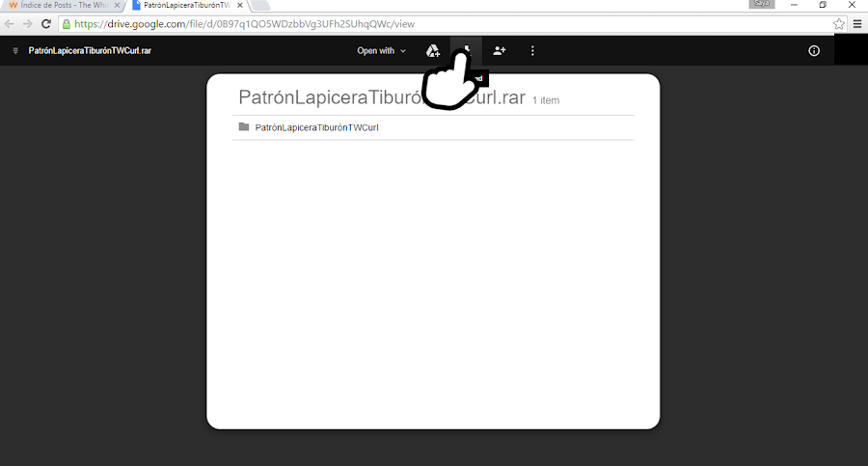Bookmark this page with star icon
Screen dimensions: 868x466
click(x=839, y=24)
